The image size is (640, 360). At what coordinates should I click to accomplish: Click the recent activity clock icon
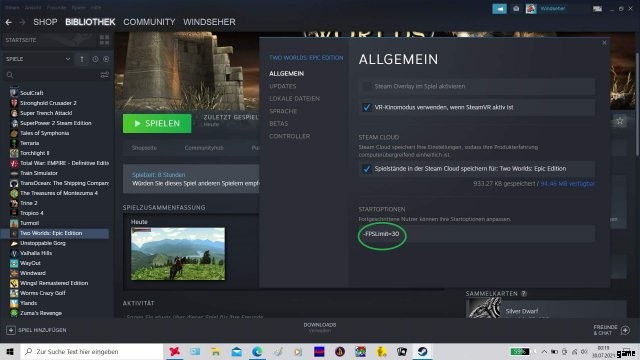[x=95, y=59]
